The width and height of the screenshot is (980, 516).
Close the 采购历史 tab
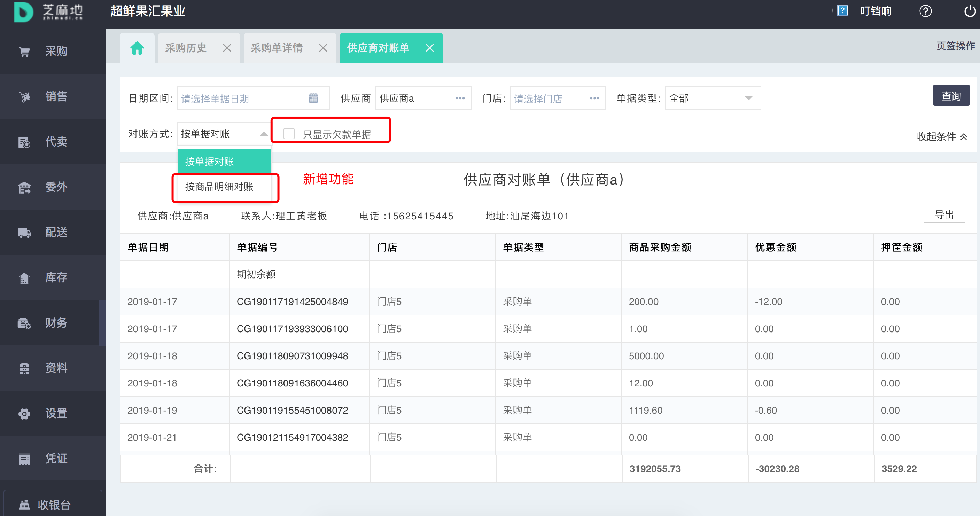227,48
